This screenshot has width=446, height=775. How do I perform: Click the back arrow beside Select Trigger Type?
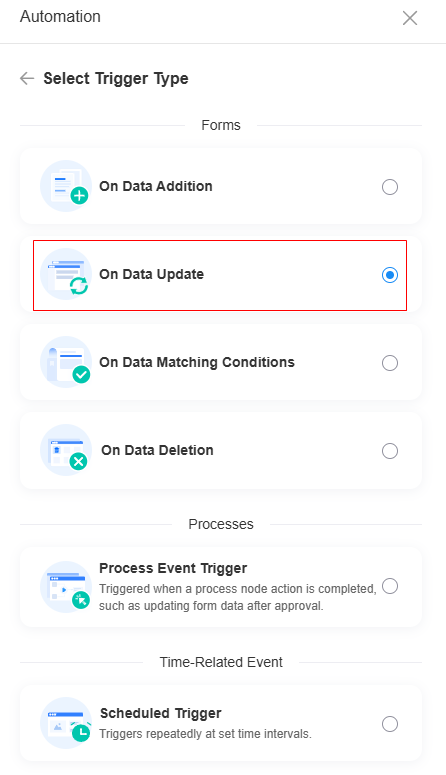click(x=27, y=78)
